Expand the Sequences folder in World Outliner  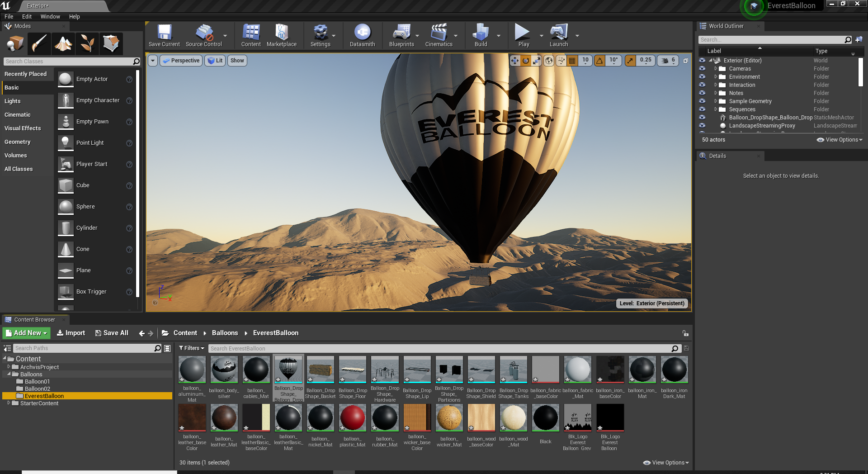(716, 109)
